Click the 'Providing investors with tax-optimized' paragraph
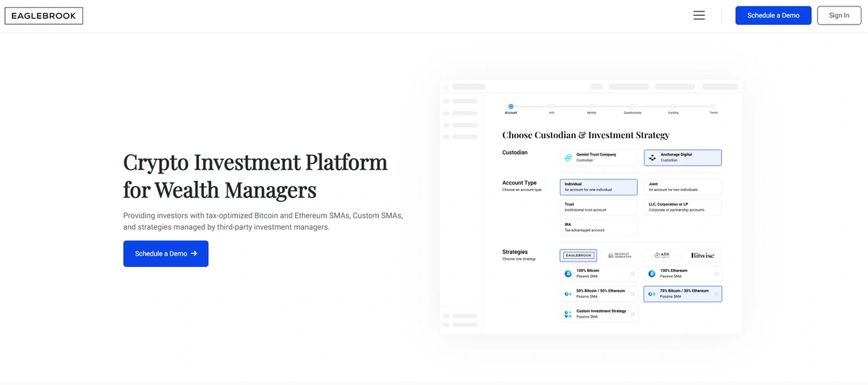The height and width of the screenshot is (385, 868). (263, 221)
